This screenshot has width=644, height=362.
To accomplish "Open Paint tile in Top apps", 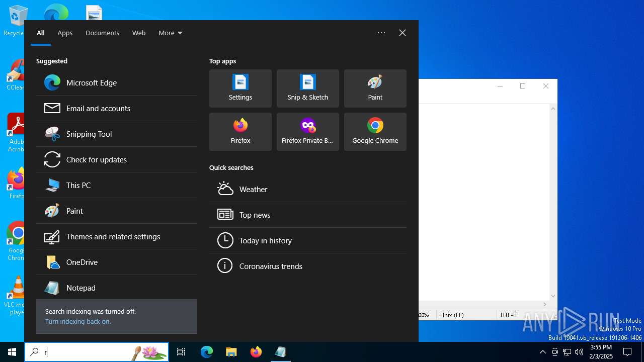I will [x=375, y=88].
